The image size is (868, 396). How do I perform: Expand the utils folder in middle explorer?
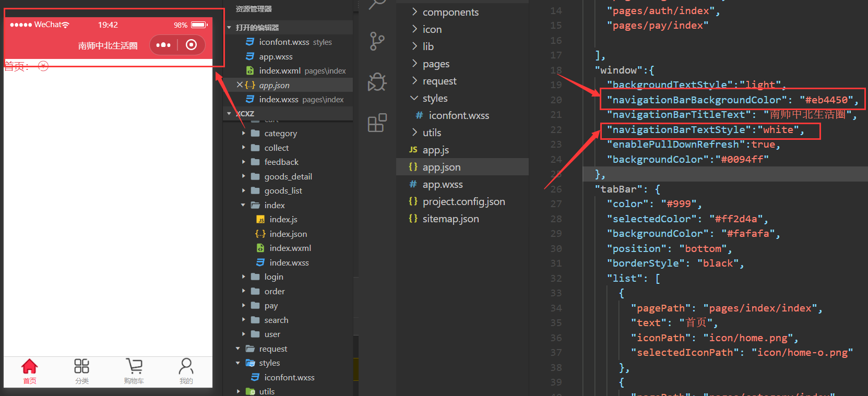[414, 132]
